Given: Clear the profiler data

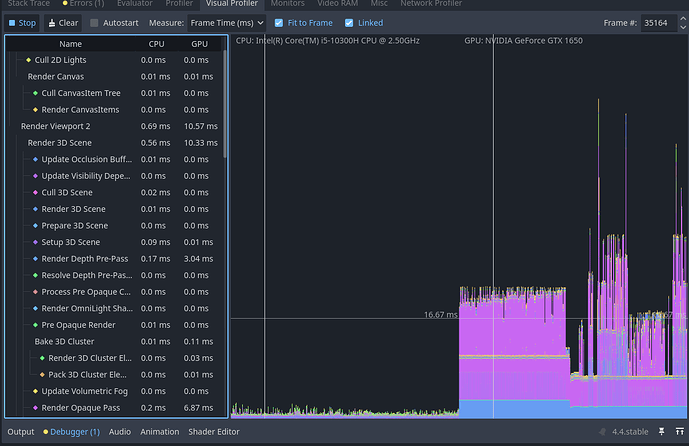Looking at the screenshot, I should click(x=63, y=22).
